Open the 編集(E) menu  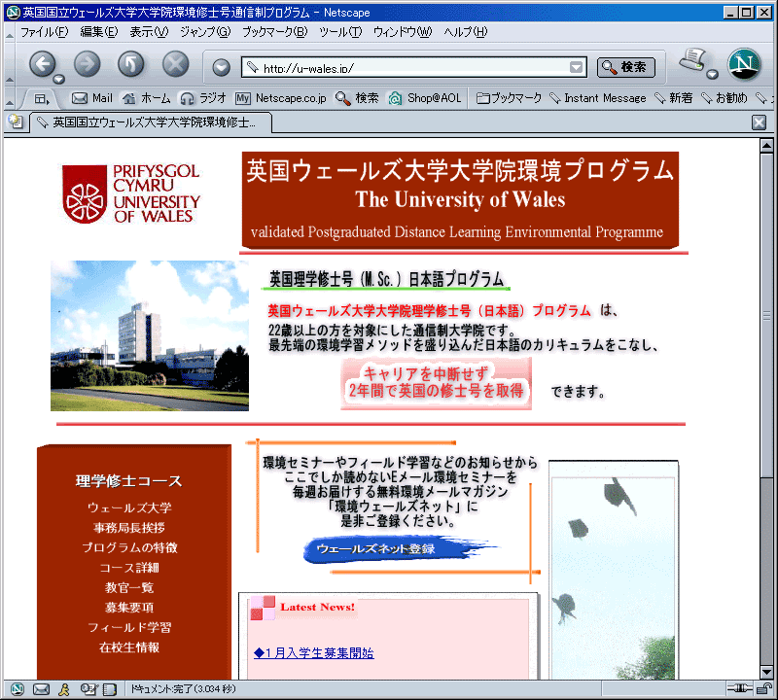point(99,32)
